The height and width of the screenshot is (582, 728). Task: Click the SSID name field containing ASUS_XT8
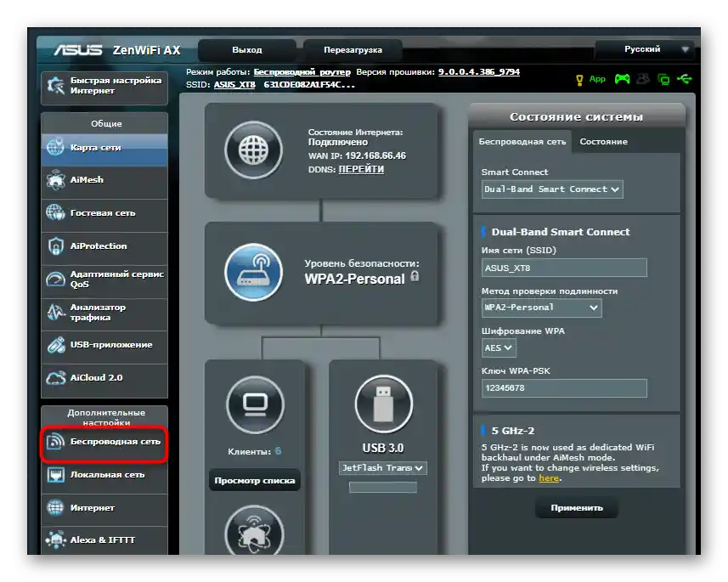(564, 268)
